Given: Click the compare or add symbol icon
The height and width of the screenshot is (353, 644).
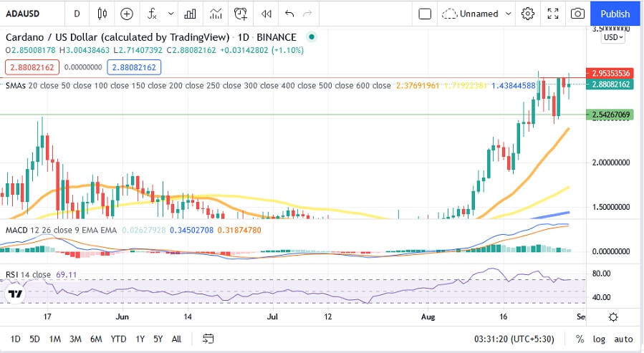Looking at the screenshot, I should pyautogui.click(x=127, y=14).
